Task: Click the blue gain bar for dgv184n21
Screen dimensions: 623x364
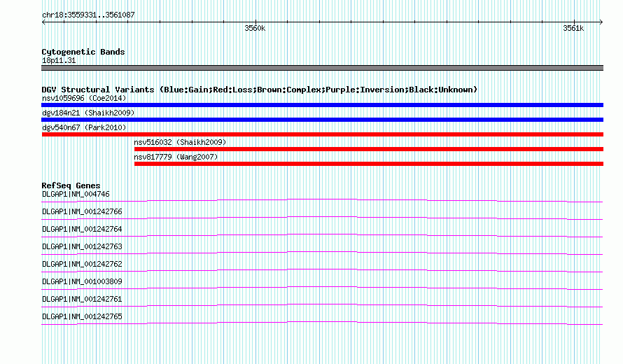Action: coord(322,120)
